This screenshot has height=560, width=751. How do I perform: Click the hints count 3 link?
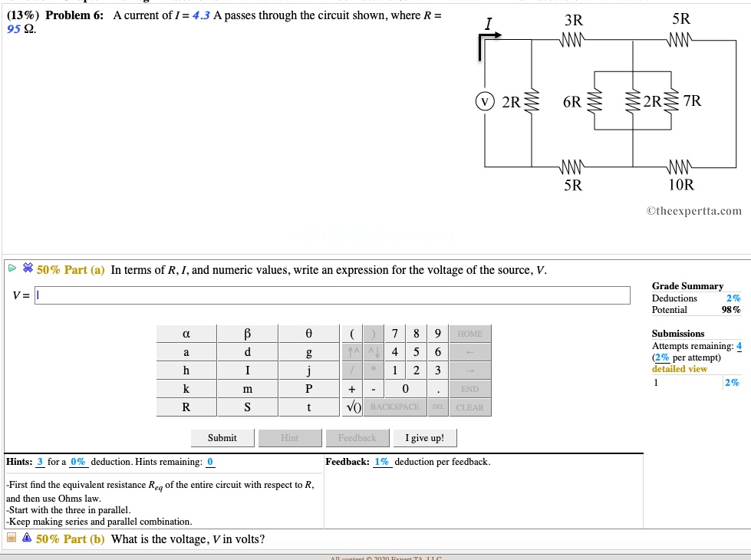[x=40, y=462]
